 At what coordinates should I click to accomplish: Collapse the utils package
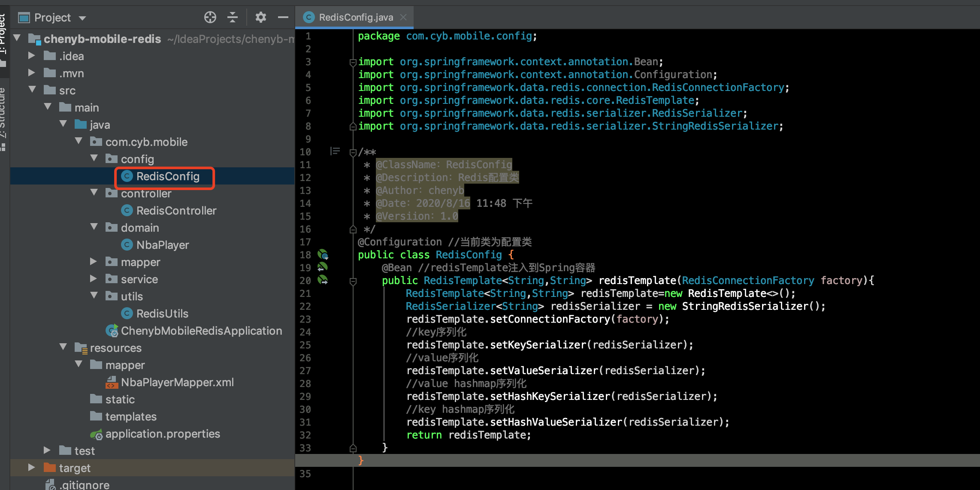point(94,295)
